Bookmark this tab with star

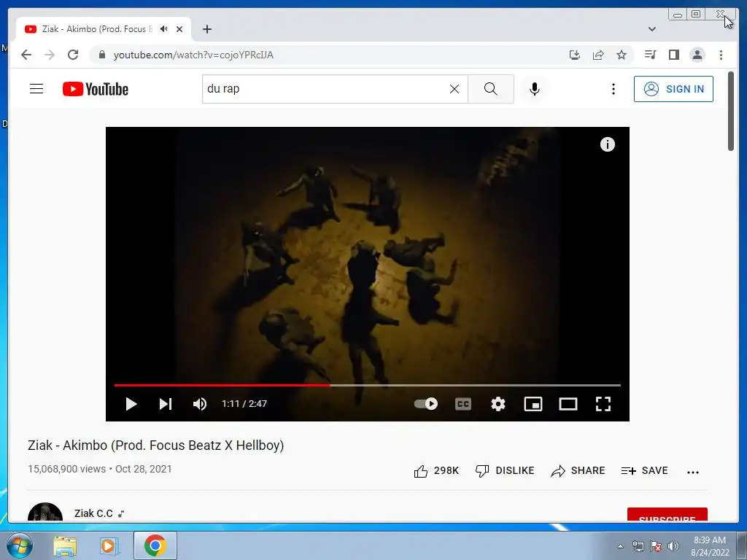pyautogui.click(x=622, y=55)
